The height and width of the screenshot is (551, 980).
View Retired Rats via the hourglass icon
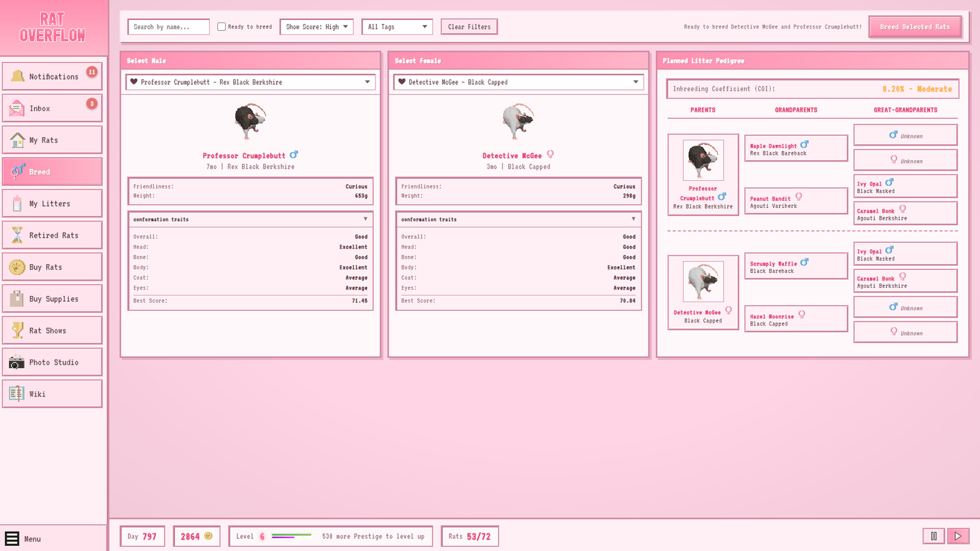18,235
